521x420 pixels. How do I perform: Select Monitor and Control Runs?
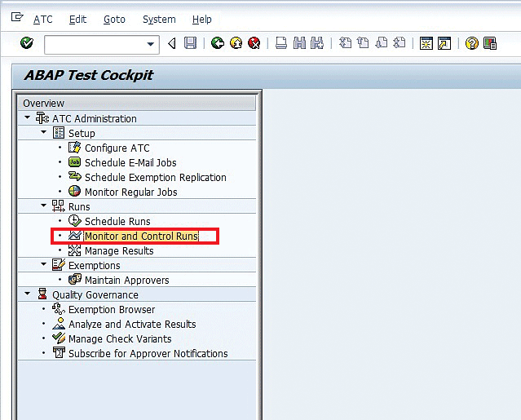click(141, 237)
